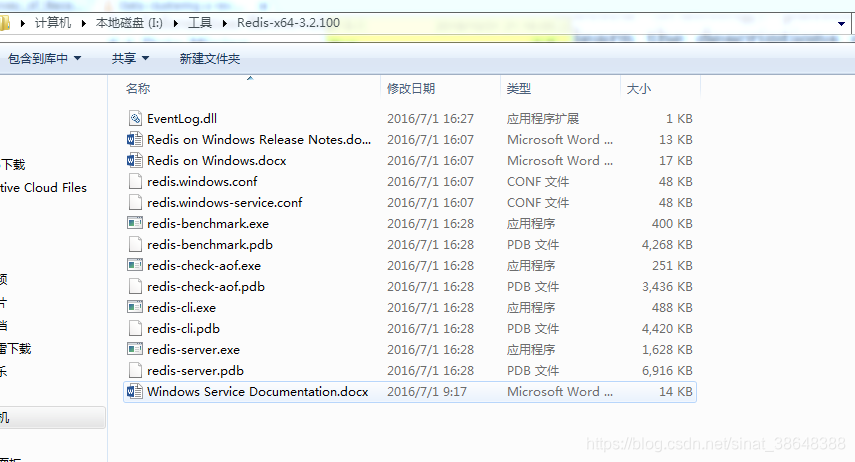
Task: Select the EventLog.dll file name
Action: (x=182, y=118)
